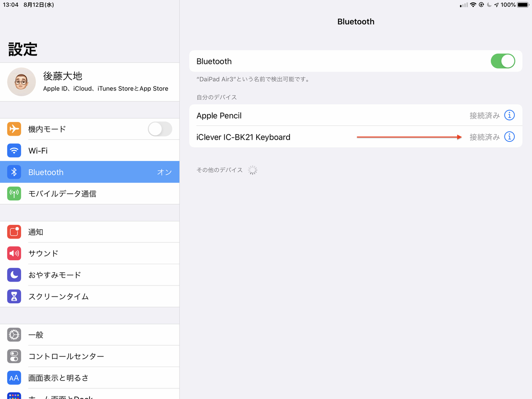Tap the Screen Time hourglass icon
Viewport: 532px width, 399px height.
click(14, 297)
